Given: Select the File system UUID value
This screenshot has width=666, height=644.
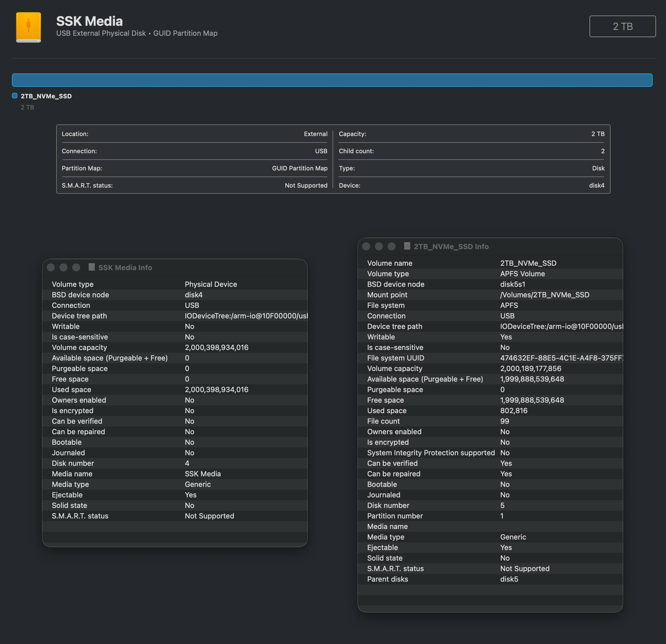Looking at the screenshot, I should coord(561,358).
